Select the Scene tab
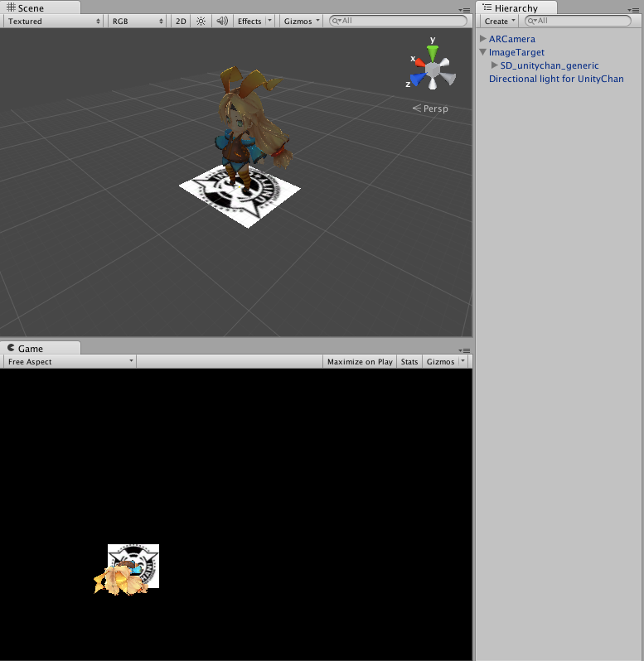Image resolution: width=644 pixels, height=661 pixels. 40,8
